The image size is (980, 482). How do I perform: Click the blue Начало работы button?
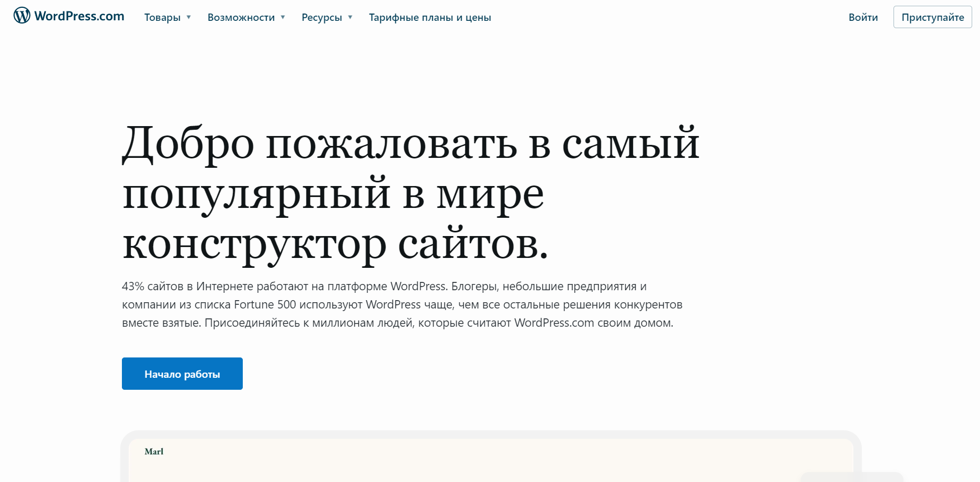[182, 374]
